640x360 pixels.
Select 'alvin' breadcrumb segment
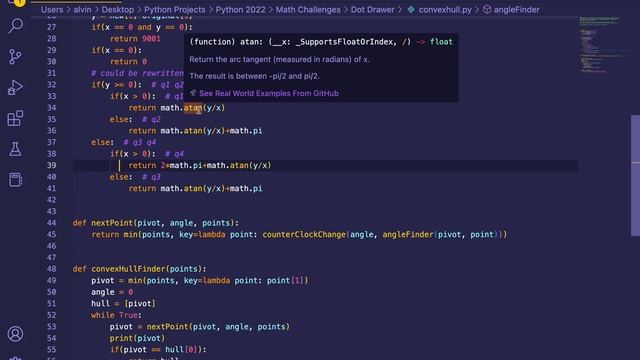[x=82, y=9]
